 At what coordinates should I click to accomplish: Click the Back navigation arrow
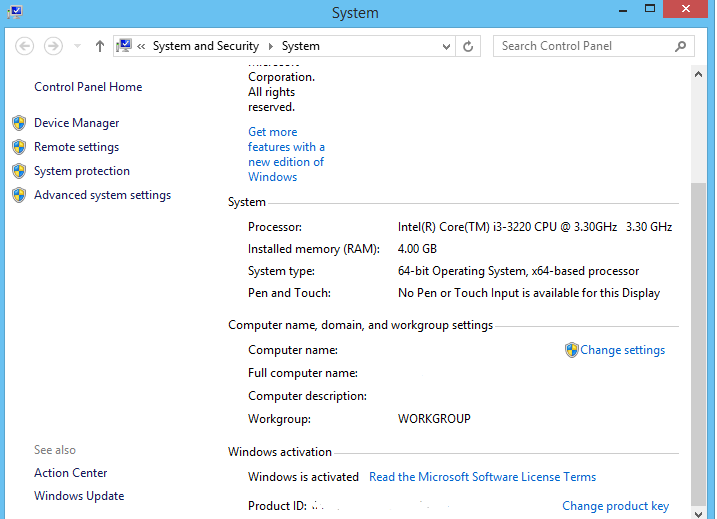pyautogui.click(x=24, y=46)
